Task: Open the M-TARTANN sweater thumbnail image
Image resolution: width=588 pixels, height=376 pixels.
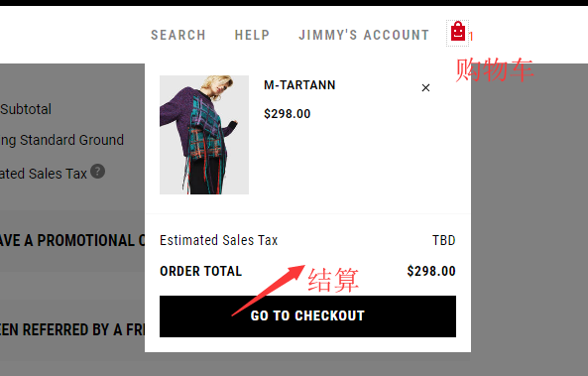Action: tap(204, 135)
